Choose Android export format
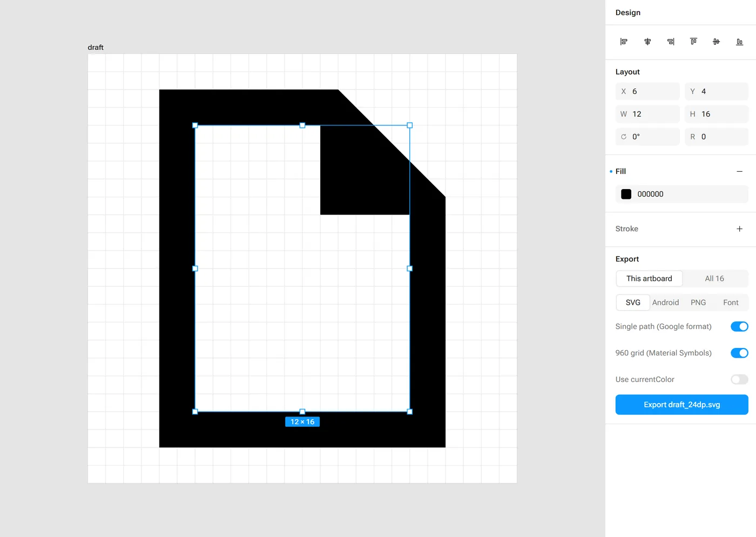756x537 pixels. click(665, 303)
